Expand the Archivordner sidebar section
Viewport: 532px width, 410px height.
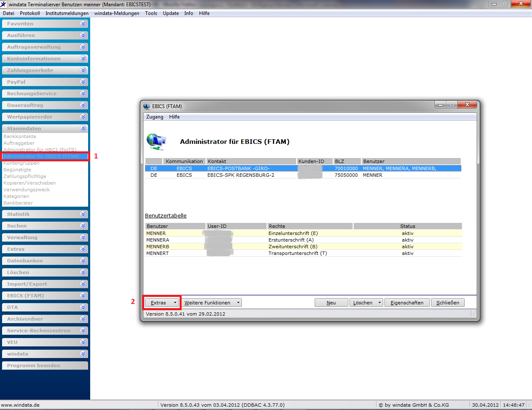[45, 319]
